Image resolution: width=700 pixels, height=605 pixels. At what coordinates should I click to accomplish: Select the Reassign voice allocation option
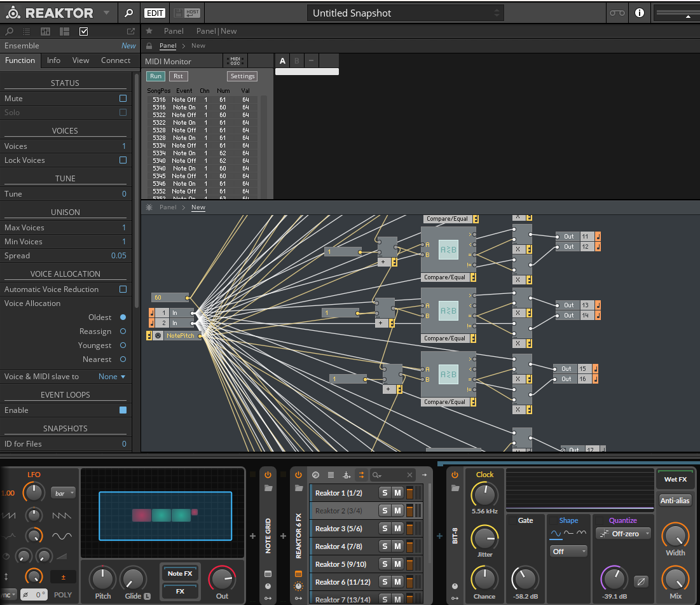(123, 331)
